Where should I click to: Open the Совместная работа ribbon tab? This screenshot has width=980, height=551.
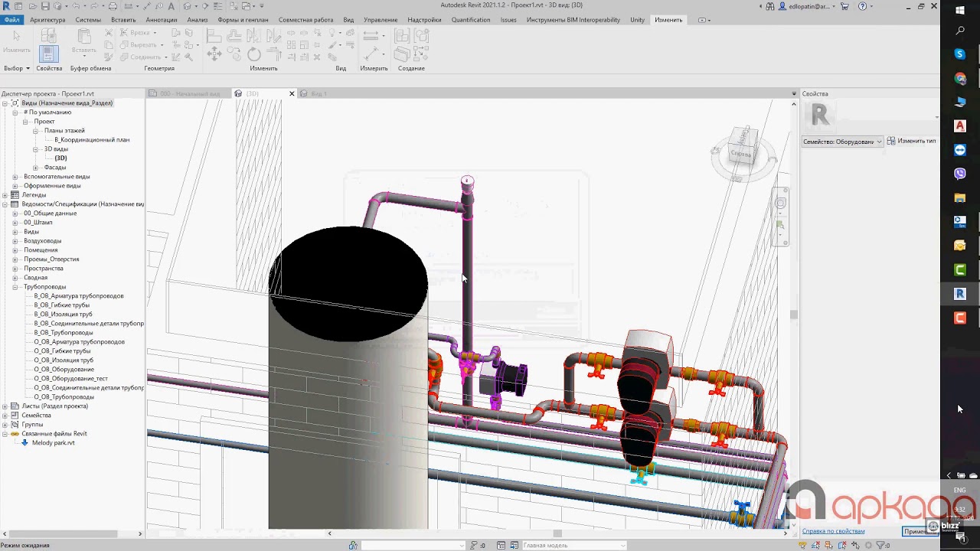305,20
